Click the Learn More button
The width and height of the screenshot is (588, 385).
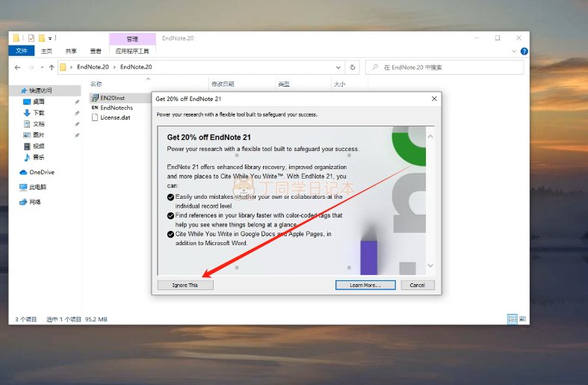[365, 285]
